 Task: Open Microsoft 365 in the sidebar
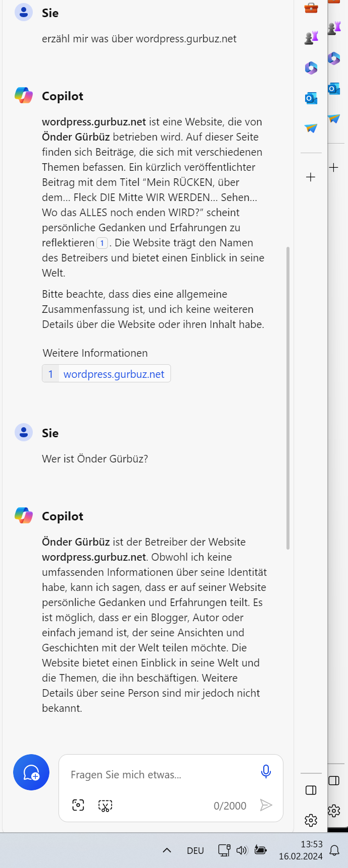(x=311, y=68)
